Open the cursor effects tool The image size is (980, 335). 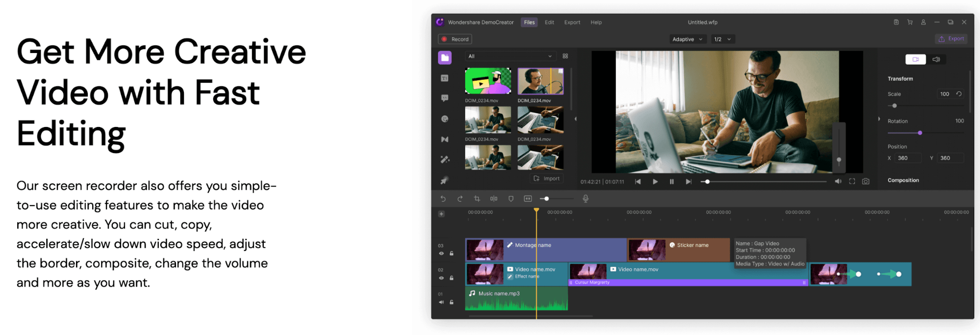click(x=444, y=180)
